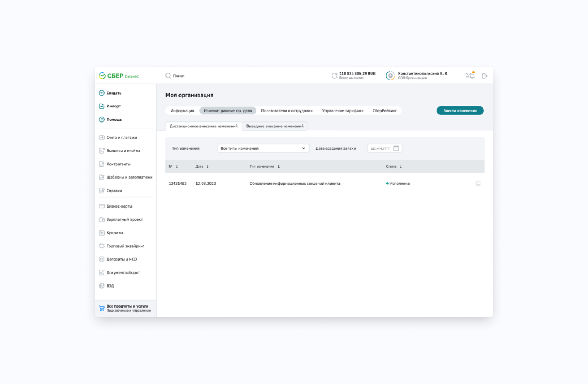Open the Пользователи и сотрудники tab
Screen dimensions: 588x384
pos(287,110)
